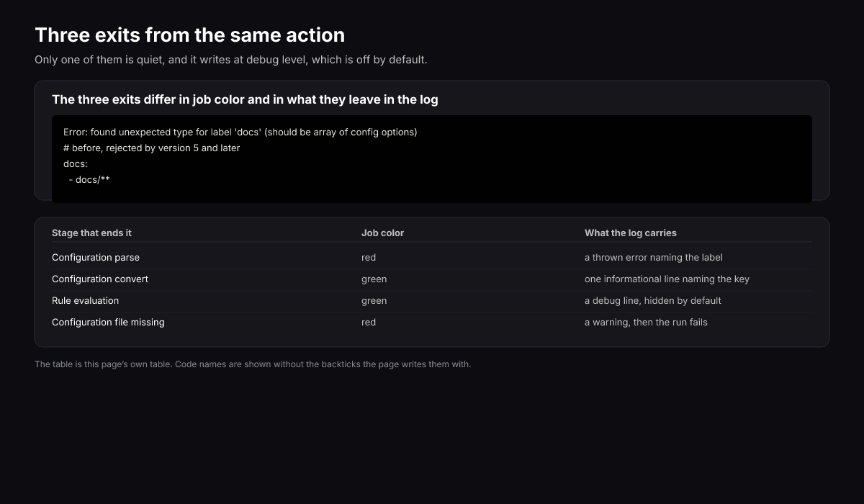This screenshot has width=864, height=504.
Task: Click the 'What the log carries' column header
Action: pos(631,233)
